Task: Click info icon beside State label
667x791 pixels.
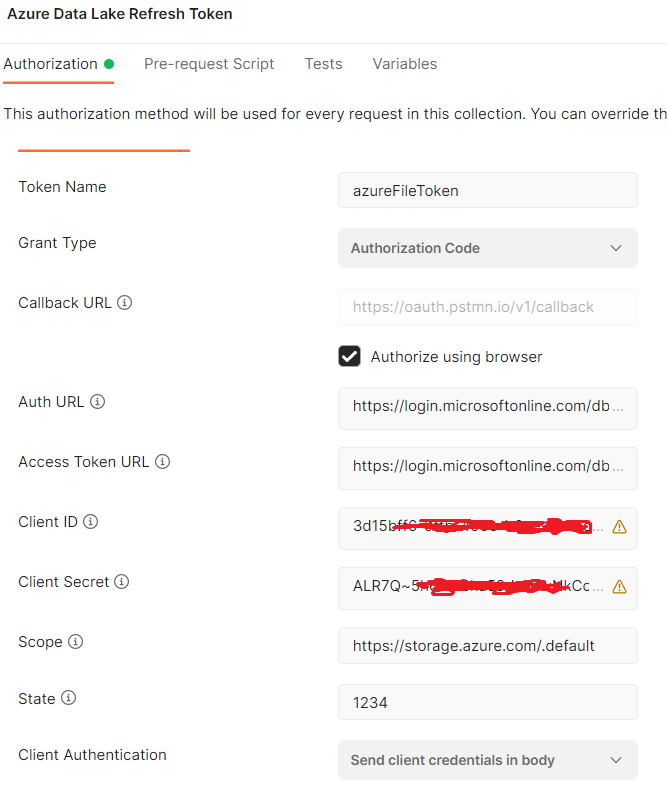Action: [68, 698]
